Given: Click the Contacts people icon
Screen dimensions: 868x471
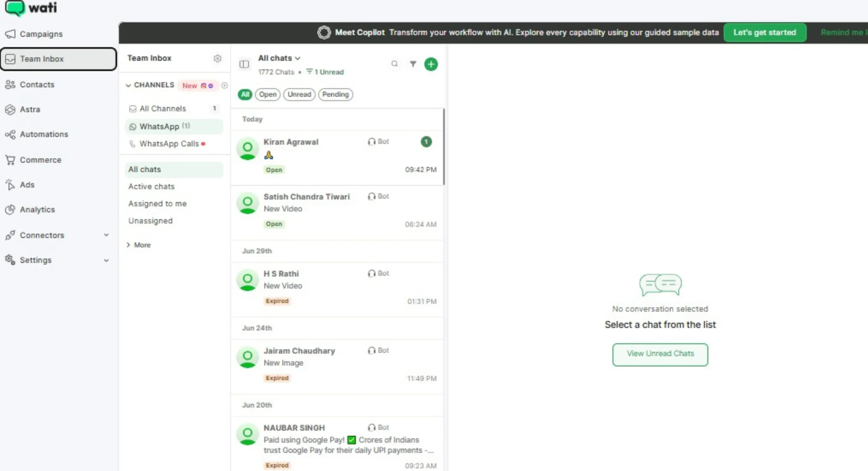Looking at the screenshot, I should [x=10, y=84].
